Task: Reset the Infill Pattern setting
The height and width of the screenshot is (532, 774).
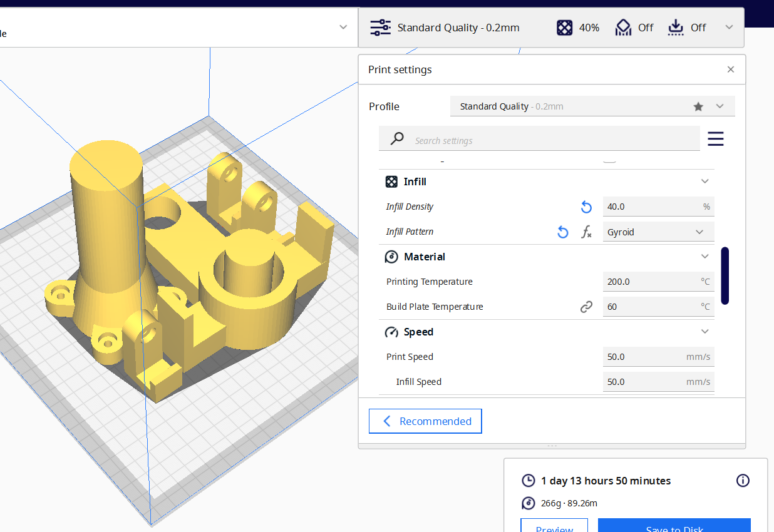Action: (x=563, y=232)
